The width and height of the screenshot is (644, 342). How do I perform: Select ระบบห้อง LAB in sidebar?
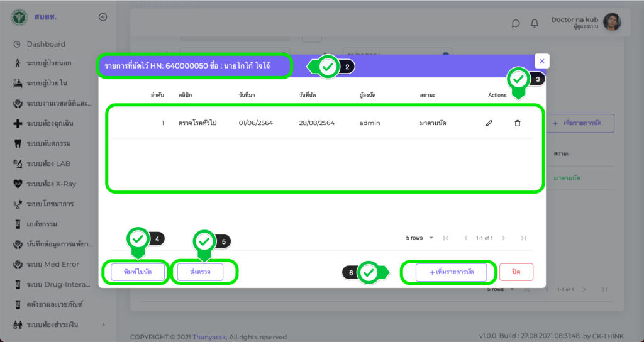coord(48,163)
